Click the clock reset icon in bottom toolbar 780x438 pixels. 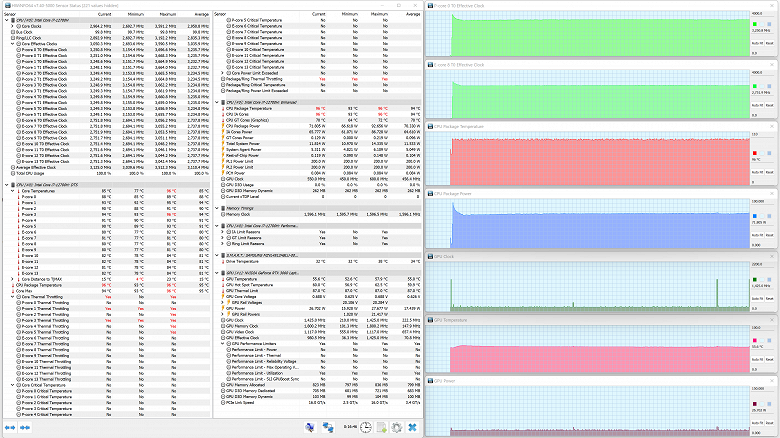(x=366, y=428)
